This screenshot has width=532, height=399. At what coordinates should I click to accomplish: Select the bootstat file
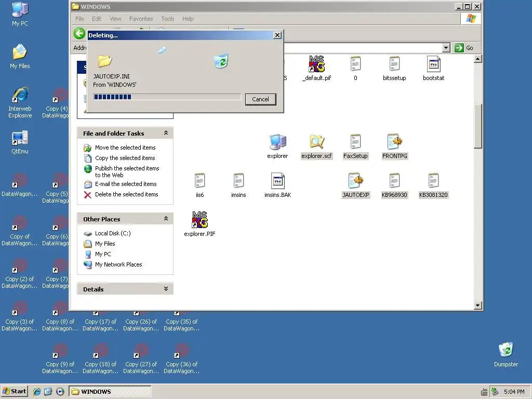click(x=433, y=69)
